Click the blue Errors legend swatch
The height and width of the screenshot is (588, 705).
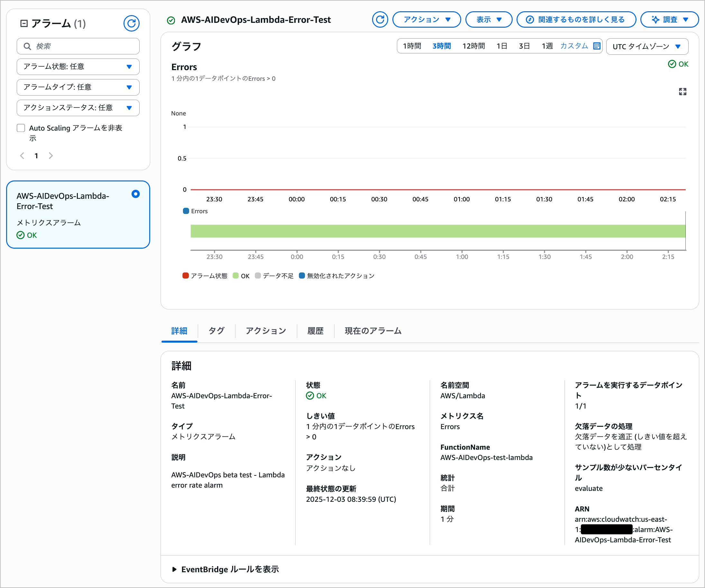click(186, 211)
